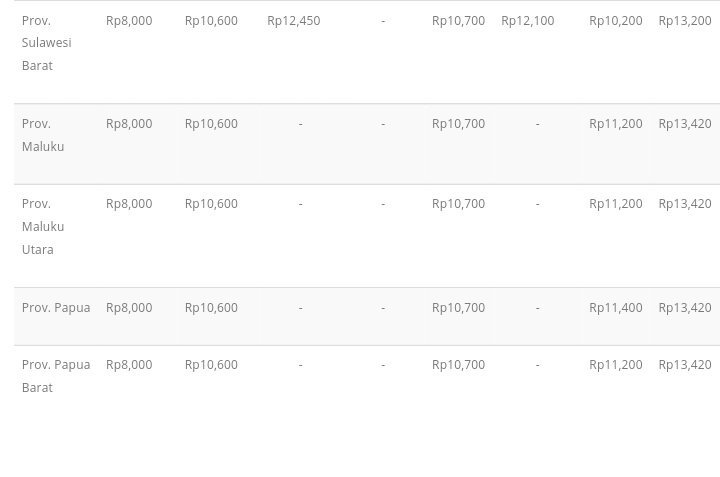Click Rp10,700 in the Maluku Utara row
The width and height of the screenshot is (720, 477).
458,204
